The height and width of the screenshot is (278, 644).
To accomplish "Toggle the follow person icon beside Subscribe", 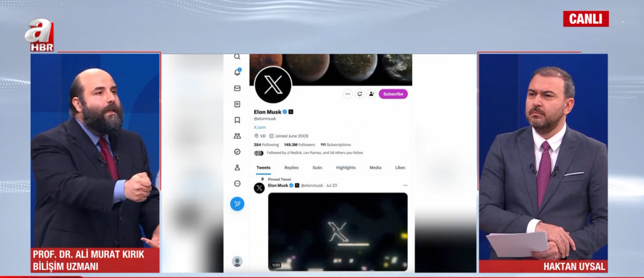I will point(372,94).
